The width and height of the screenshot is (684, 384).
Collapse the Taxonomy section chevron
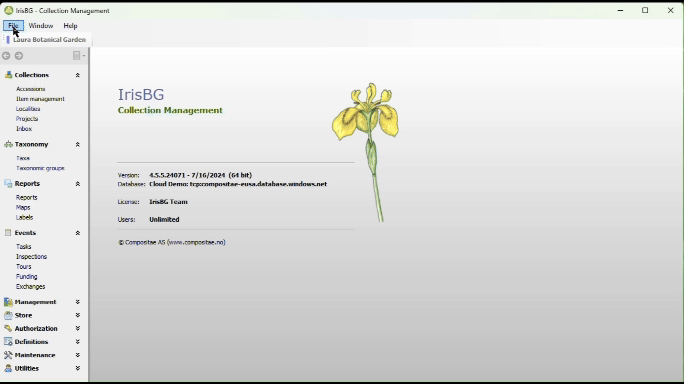tap(78, 144)
